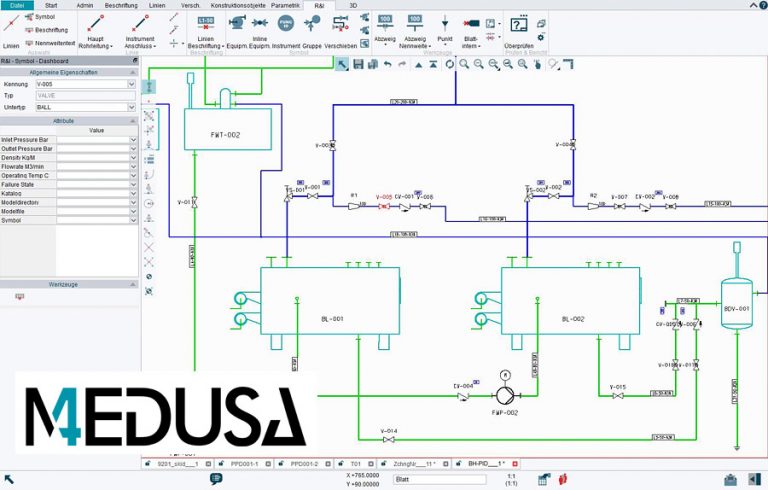768x490 pixels.
Task: Open the Parametrik ribbon tab
Action: 286,5
